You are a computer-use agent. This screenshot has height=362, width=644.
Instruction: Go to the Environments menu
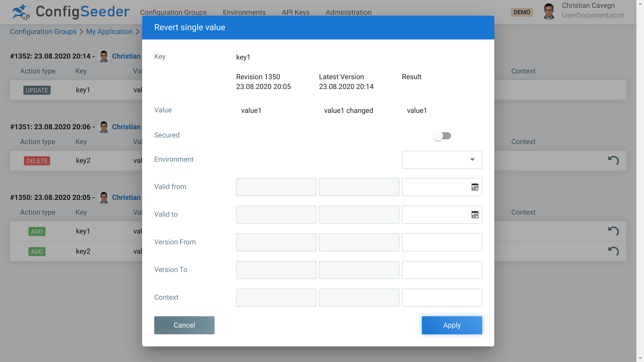pos(244,12)
